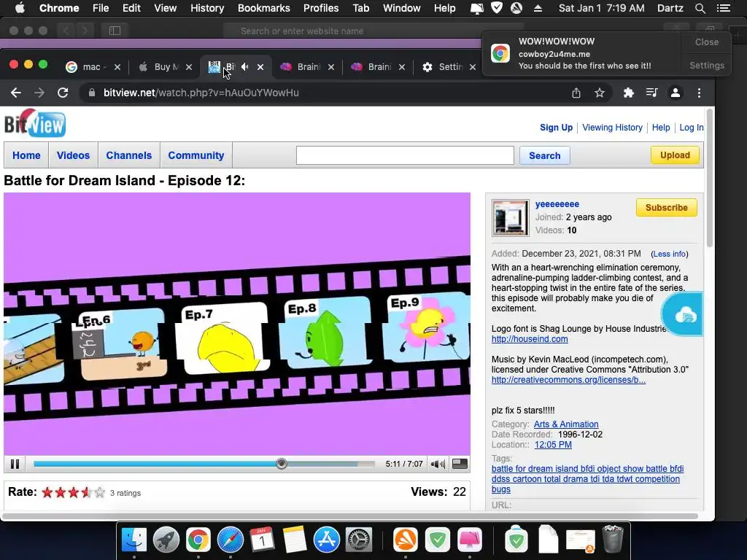Open the History menu in the menu bar

[206, 8]
